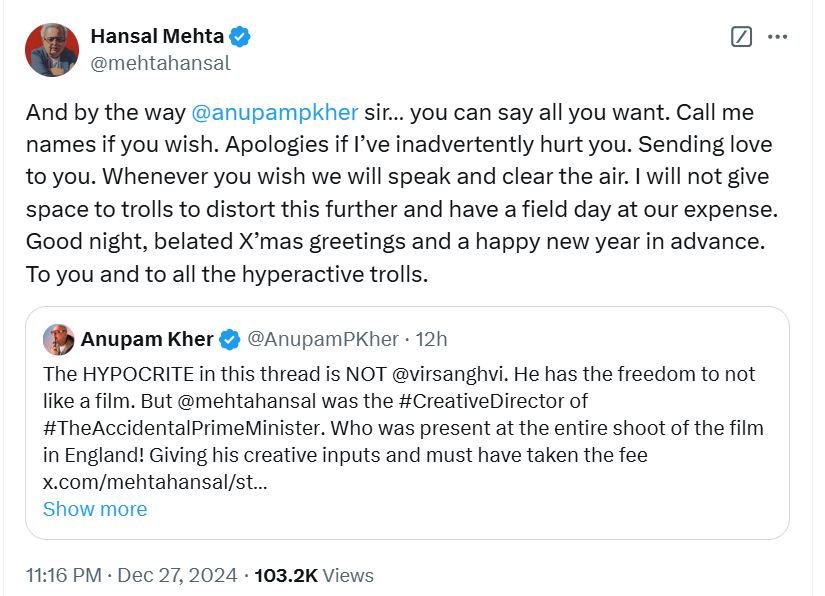Click Anupam Kher's verified badge
Image resolution: width=825 pixels, height=596 pixels.
pyautogui.click(x=229, y=339)
